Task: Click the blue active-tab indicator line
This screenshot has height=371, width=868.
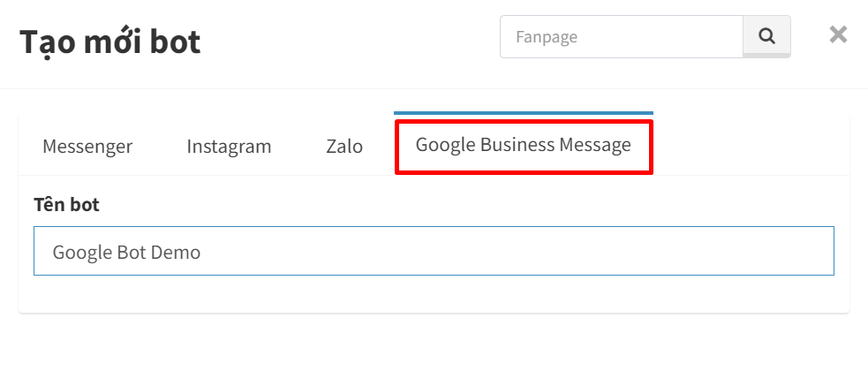Action: (x=523, y=113)
